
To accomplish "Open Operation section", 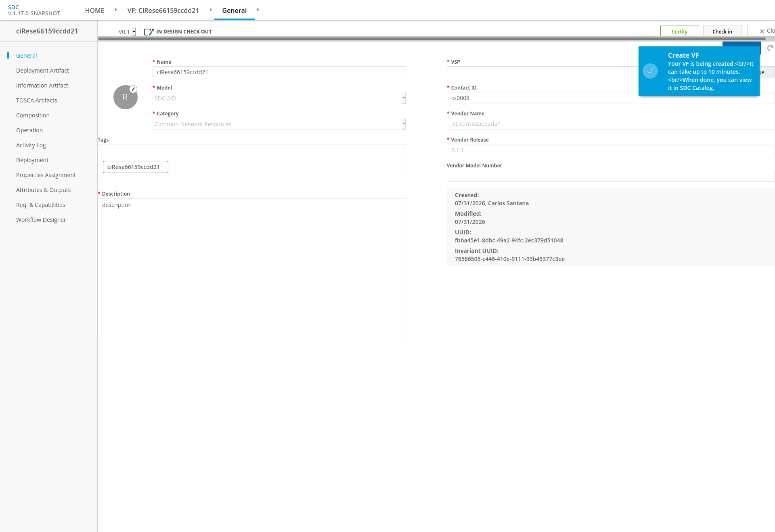I will [x=29, y=130].
